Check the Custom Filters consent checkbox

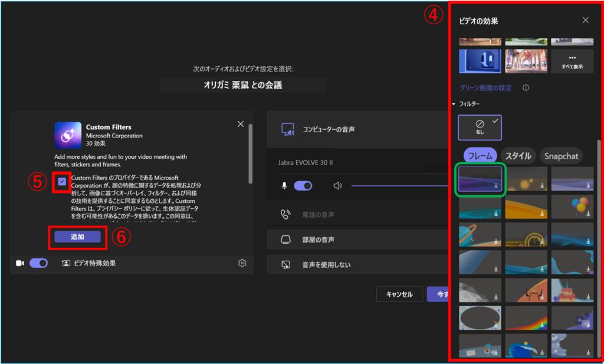[x=63, y=182]
